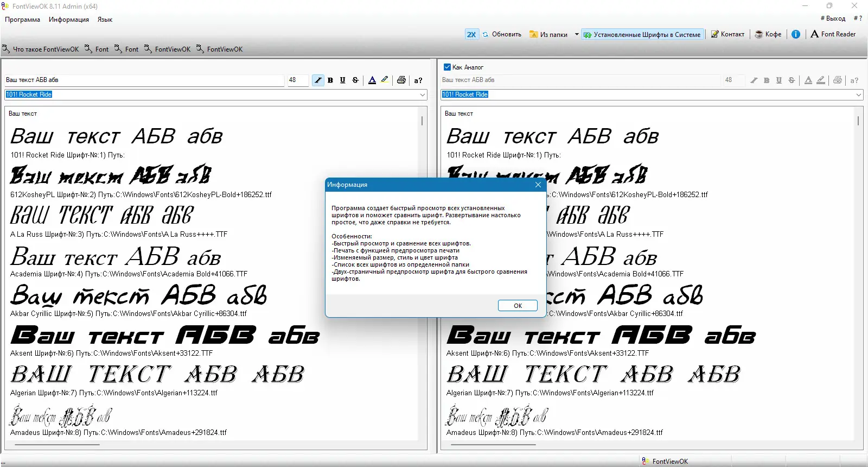Close the Информация dialog with X
Image resolution: width=868 pixels, height=467 pixels.
[538, 185]
